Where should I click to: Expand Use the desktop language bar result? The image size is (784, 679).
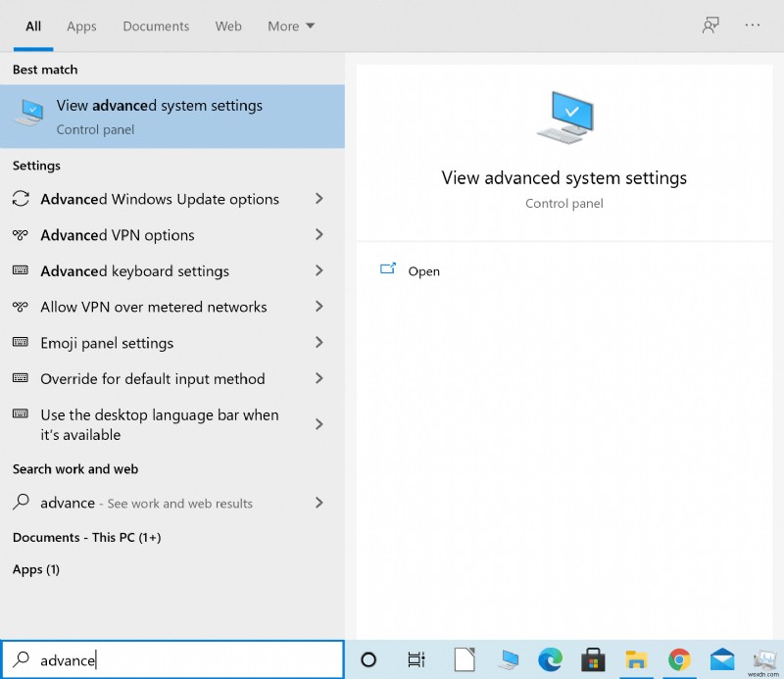pyautogui.click(x=318, y=424)
